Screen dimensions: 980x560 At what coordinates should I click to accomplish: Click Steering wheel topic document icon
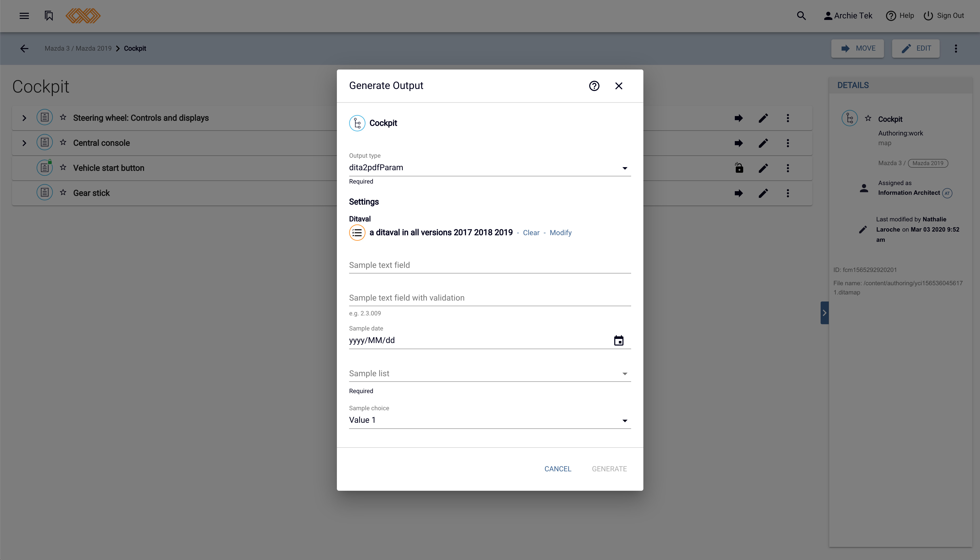point(45,117)
